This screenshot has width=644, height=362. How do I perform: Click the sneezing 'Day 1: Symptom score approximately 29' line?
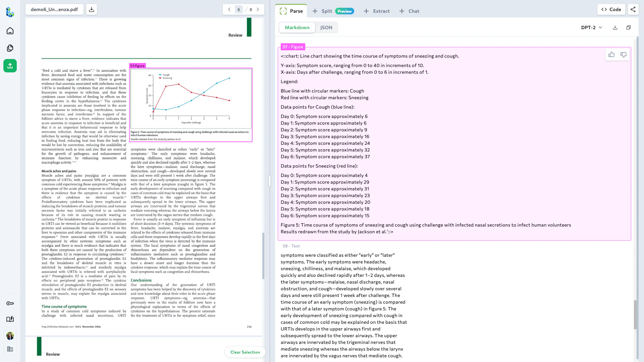coord(325,182)
